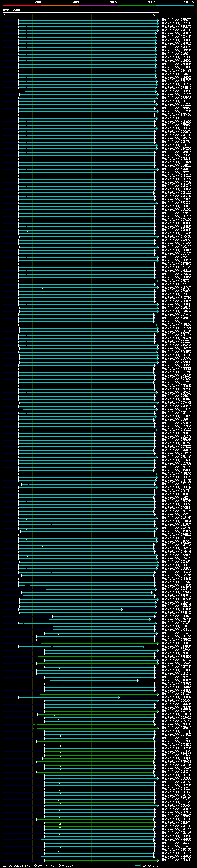Click the cyan ~100% identity legend segment
This screenshot has width=197, height=868.
point(175,6)
